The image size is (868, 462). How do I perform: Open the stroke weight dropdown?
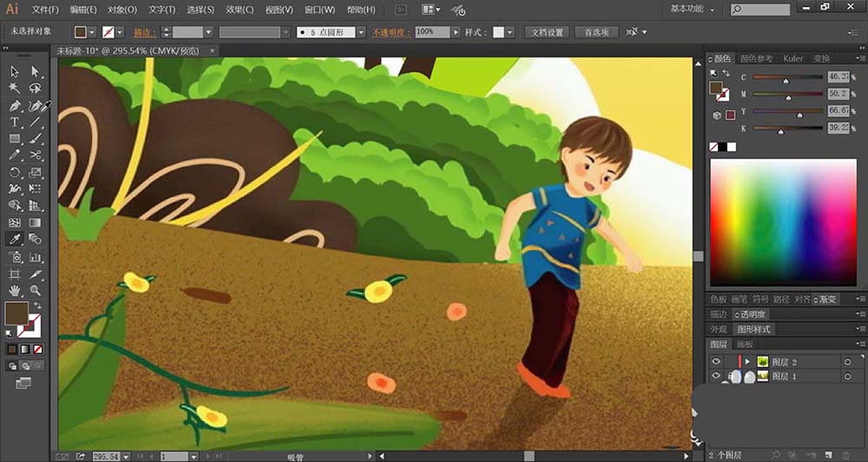click(208, 32)
